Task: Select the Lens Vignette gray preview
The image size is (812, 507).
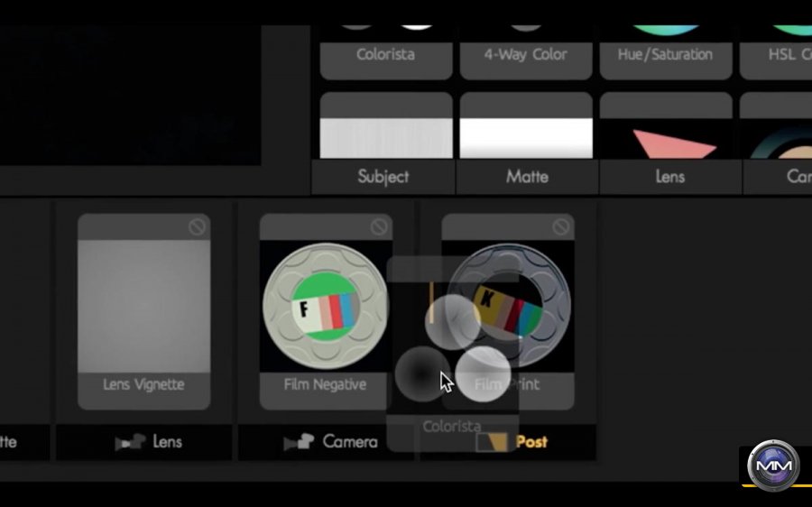Action: 144,306
